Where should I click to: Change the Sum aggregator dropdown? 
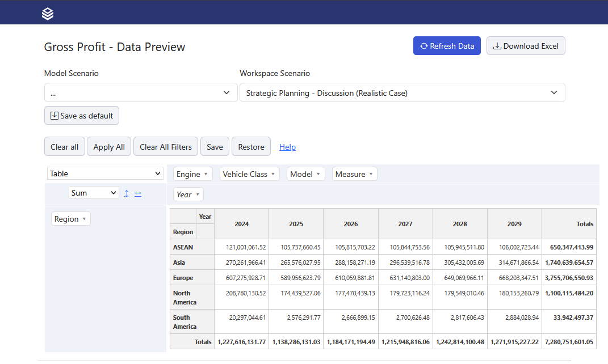(94, 193)
